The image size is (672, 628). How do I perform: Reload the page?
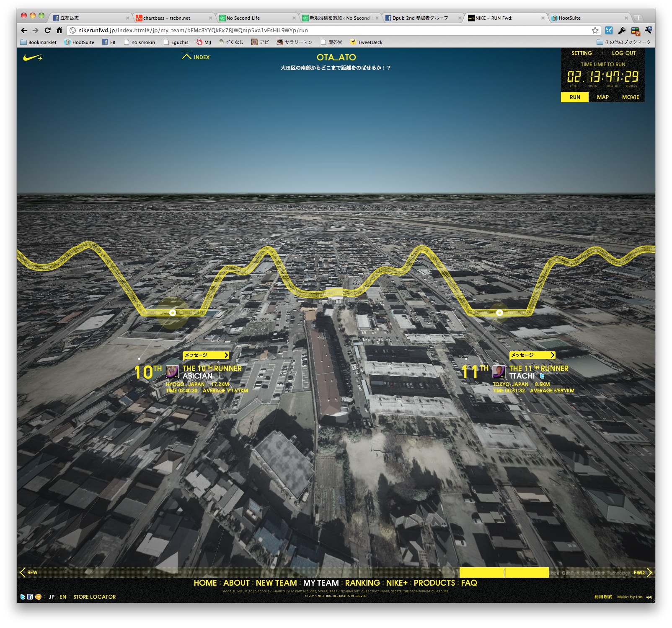pos(47,30)
